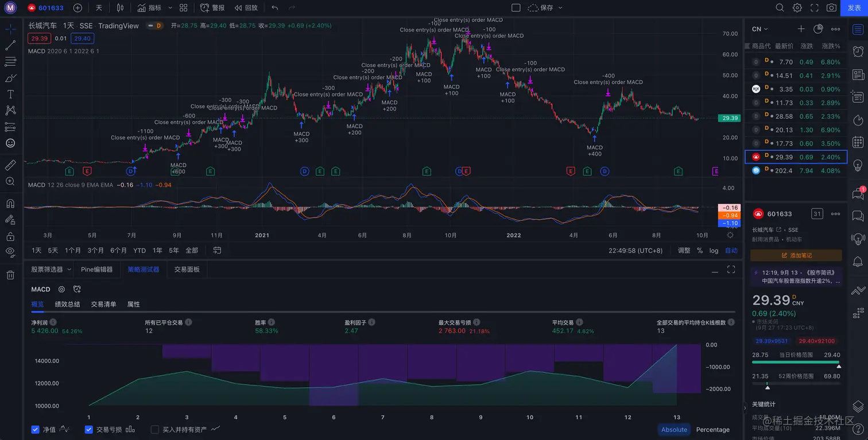868x440 pixels.
Task: Switch to the Pine编辑器 tab
Action: click(96, 269)
